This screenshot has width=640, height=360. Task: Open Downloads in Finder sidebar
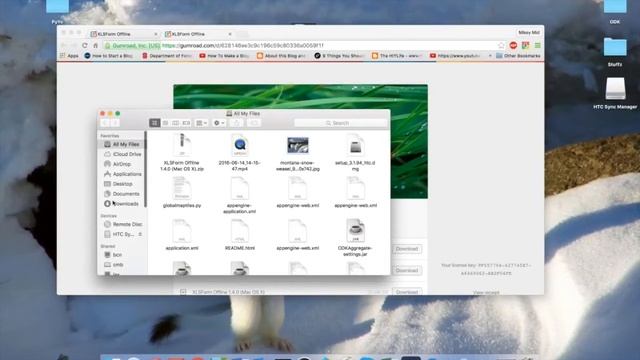coord(122,204)
